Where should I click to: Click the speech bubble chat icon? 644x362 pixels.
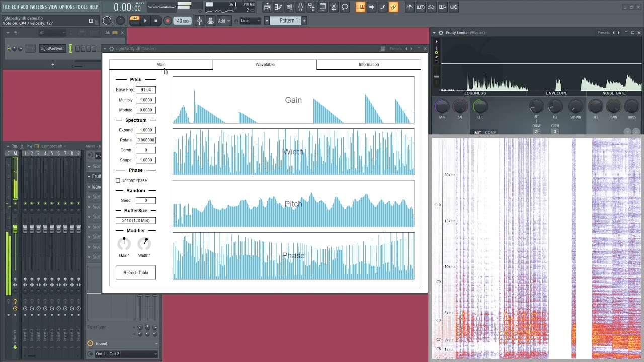pyautogui.click(x=345, y=7)
